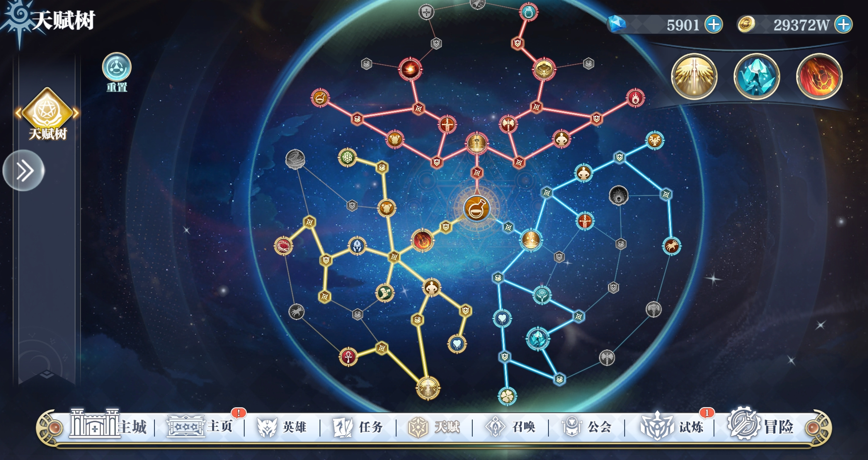
Task: Select the locked gray horse talent node
Action: [297, 311]
